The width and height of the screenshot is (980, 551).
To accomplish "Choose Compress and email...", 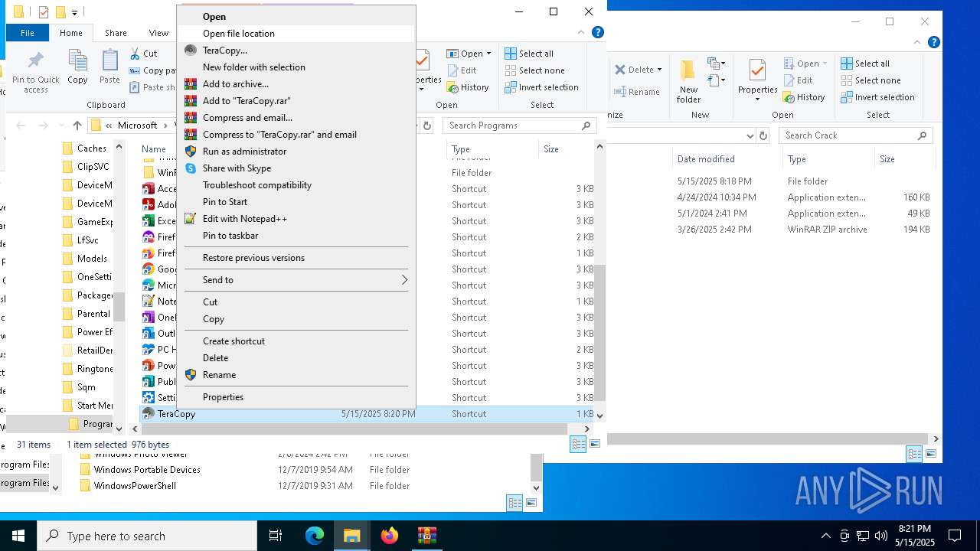I will 247,117.
